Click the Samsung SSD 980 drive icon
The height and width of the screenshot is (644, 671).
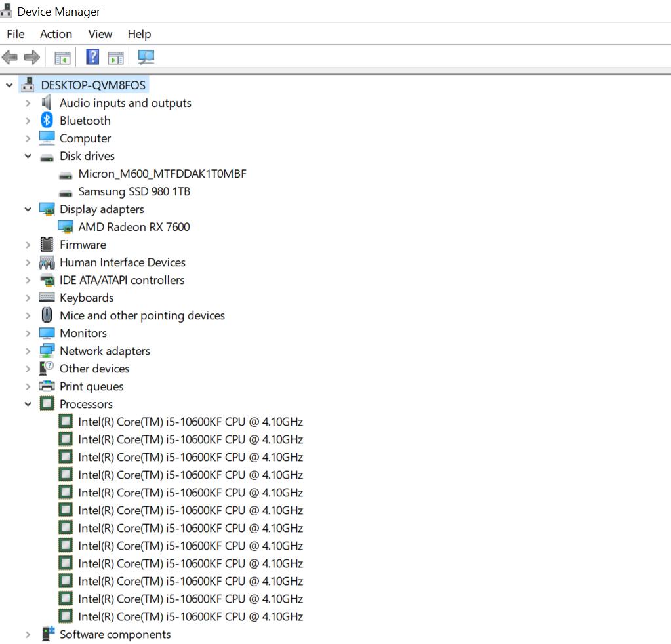point(66,193)
